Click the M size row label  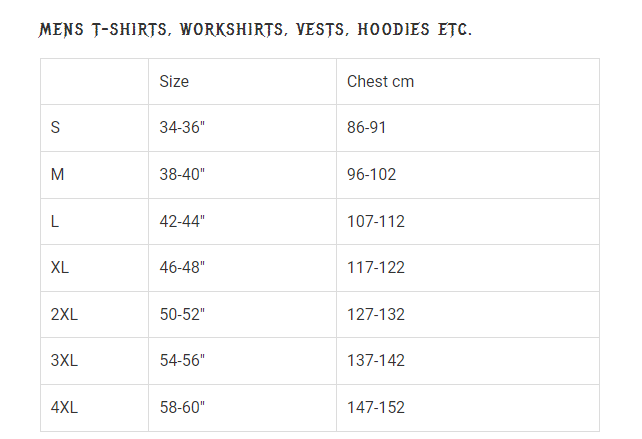57,174
